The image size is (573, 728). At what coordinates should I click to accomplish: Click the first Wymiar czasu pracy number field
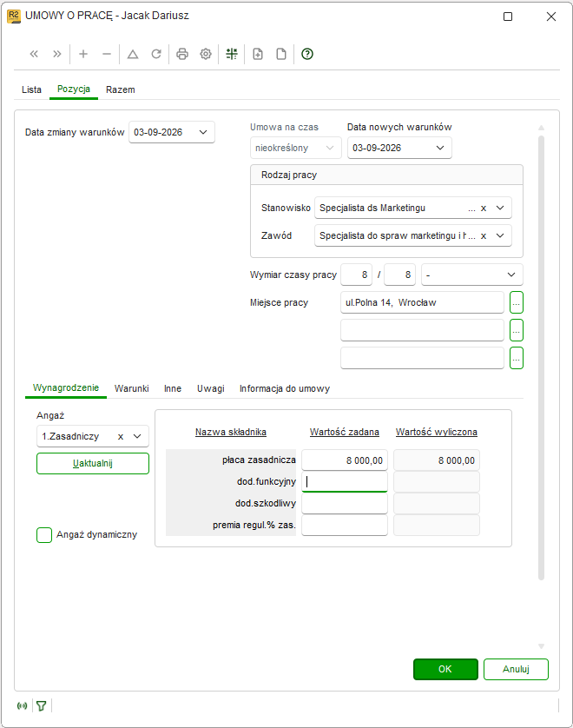pos(356,275)
